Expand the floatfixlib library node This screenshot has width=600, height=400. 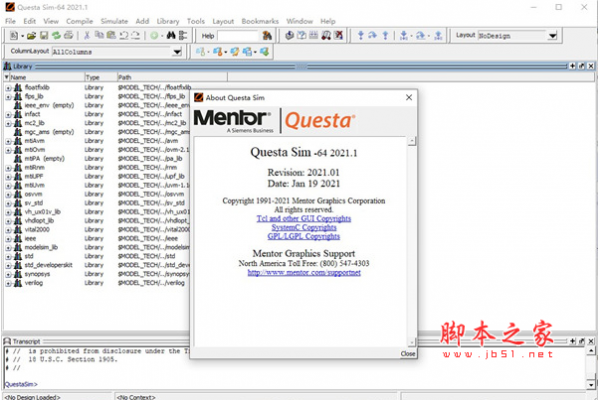tap(8, 88)
